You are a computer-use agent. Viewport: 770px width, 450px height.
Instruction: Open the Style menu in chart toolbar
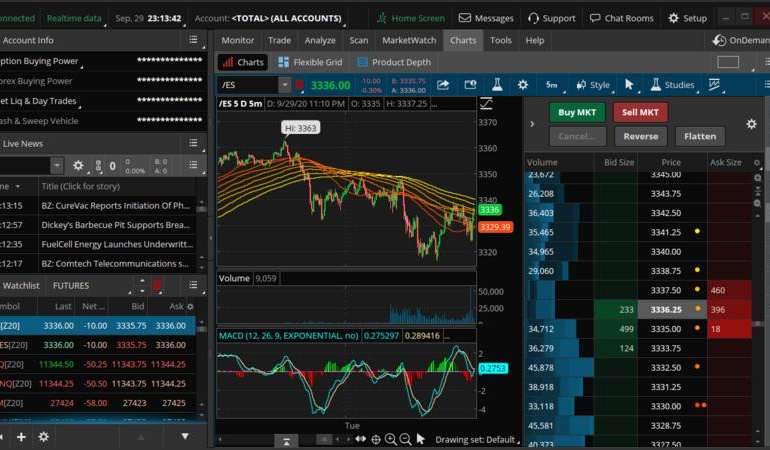(593, 85)
